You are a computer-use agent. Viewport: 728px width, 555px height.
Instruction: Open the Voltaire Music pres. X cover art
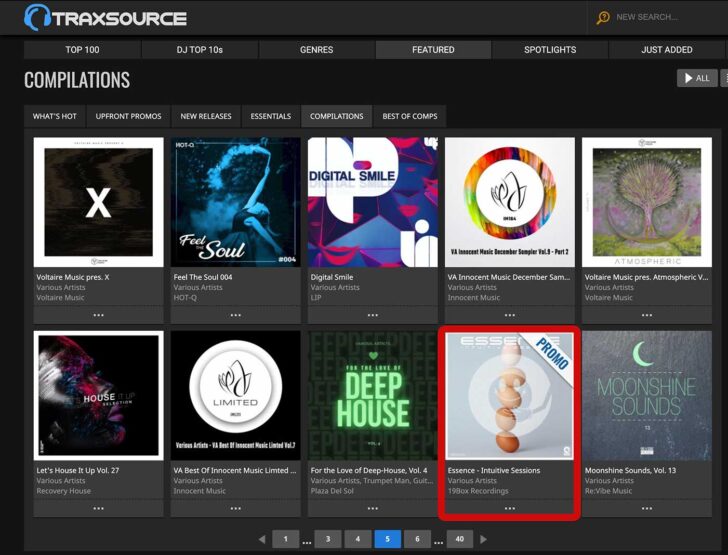[x=98, y=202]
